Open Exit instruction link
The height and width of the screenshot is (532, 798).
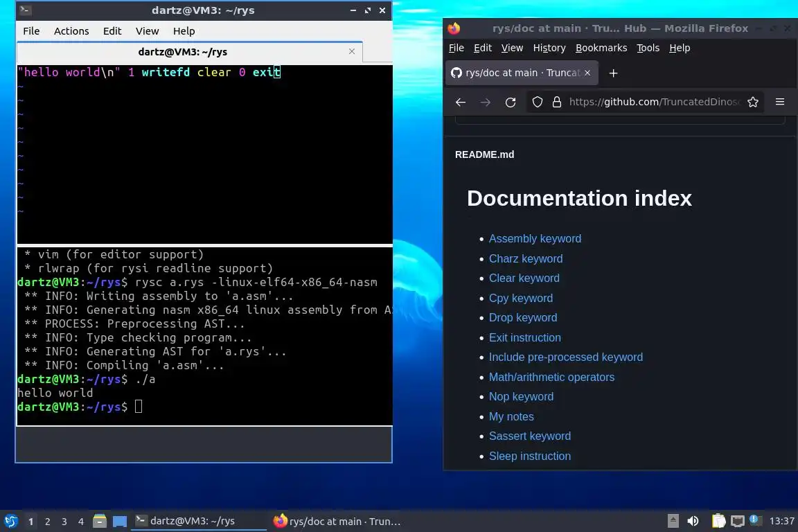pos(524,337)
